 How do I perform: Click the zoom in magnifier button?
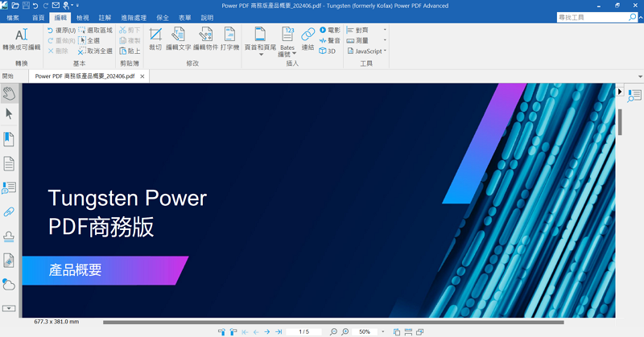[346, 331]
